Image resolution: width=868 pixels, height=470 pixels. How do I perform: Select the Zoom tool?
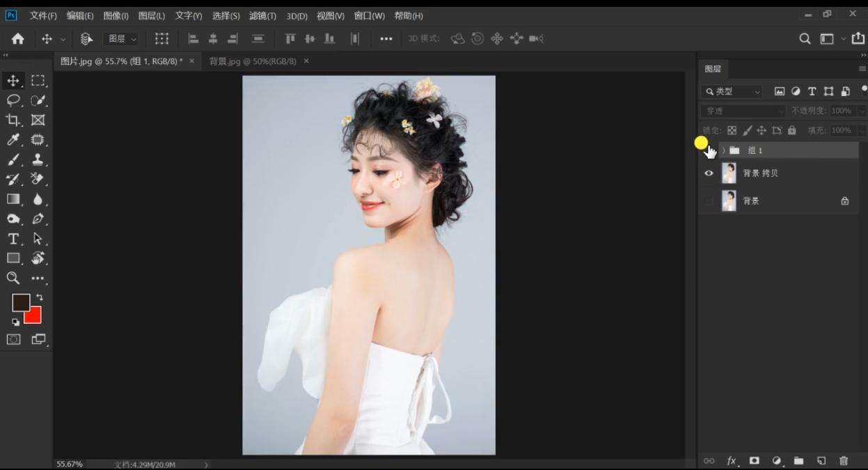point(13,278)
